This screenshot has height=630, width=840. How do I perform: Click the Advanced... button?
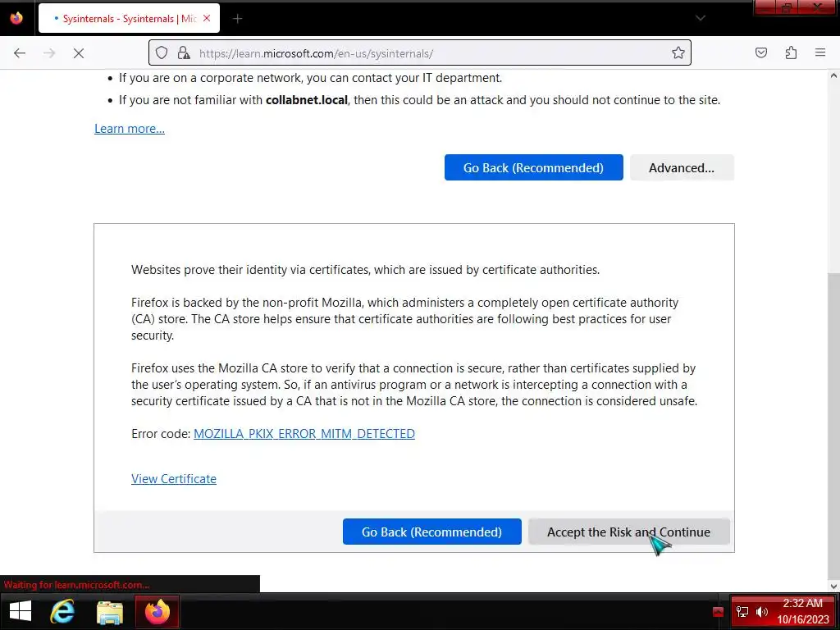tap(682, 167)
